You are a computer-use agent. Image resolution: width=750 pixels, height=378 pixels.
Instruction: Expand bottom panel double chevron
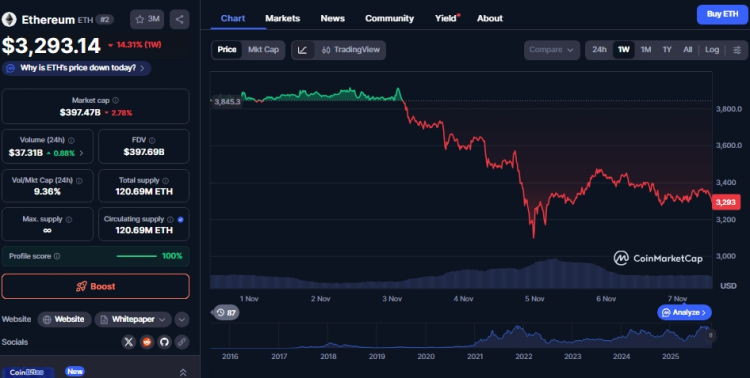pos(183,372)
